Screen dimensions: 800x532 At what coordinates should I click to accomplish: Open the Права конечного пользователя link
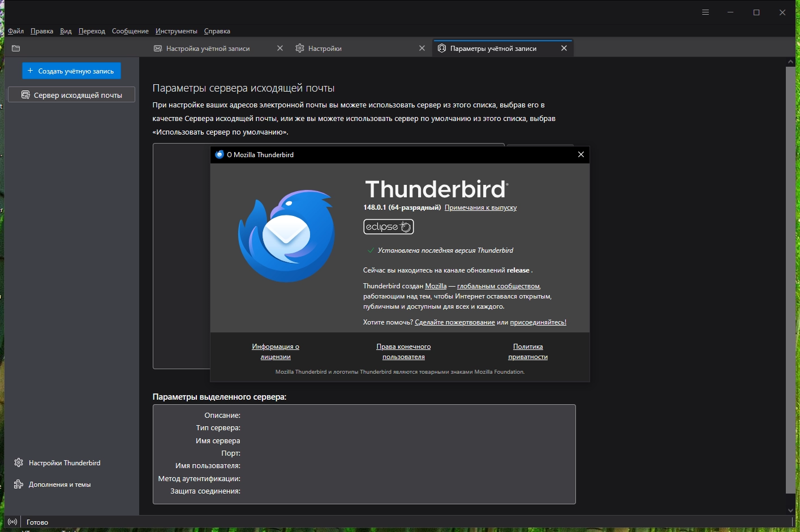coord(403,352)
